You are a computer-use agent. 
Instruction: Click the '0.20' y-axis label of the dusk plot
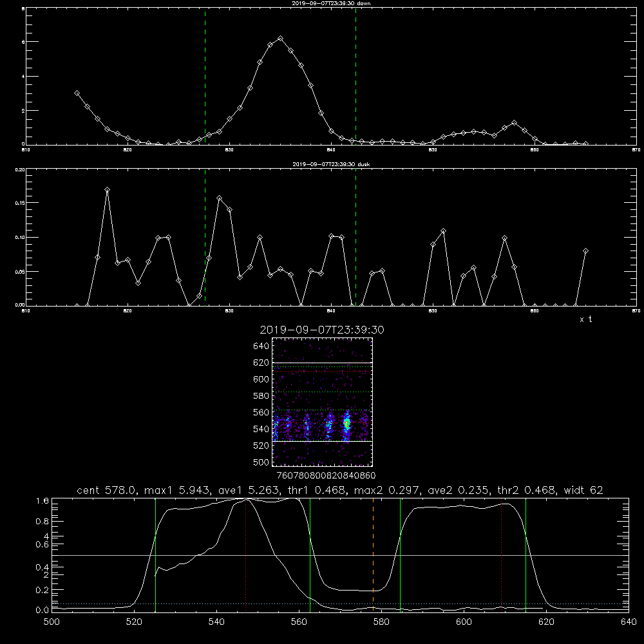coord(20,169)
